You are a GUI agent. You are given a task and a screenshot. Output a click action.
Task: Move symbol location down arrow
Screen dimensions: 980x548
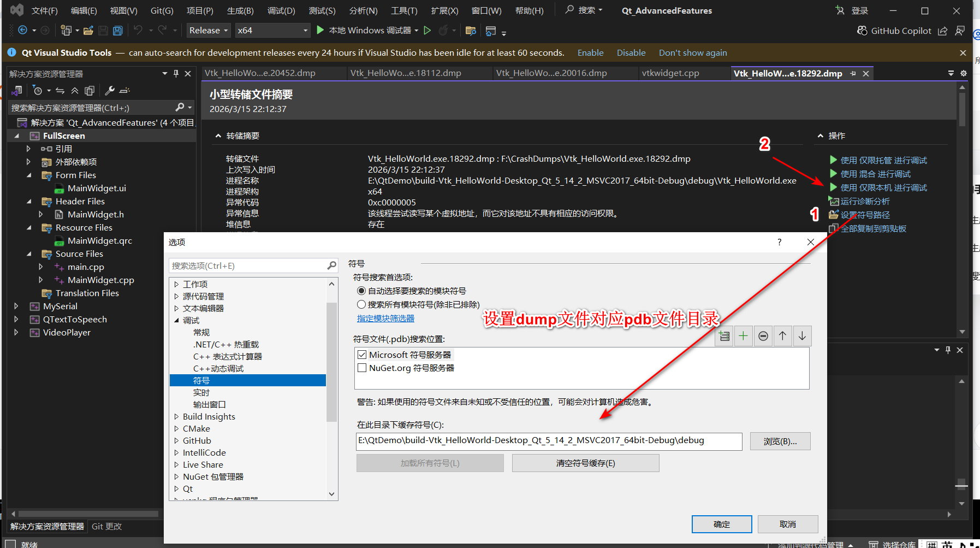(802, 336)
